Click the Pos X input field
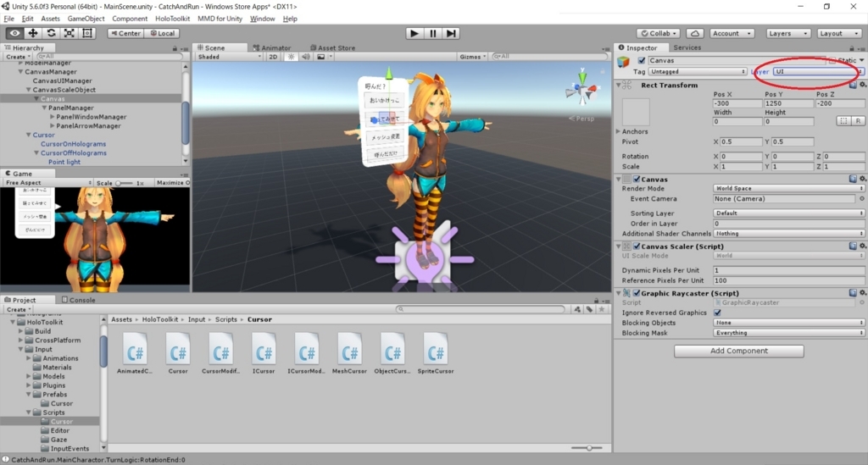This screenshot has width=868, height=465. pyautogui.click(x=737, y=103)
